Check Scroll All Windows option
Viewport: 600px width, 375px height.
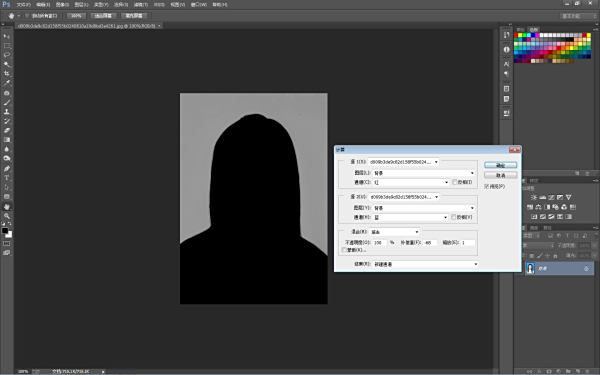point(27,16)
